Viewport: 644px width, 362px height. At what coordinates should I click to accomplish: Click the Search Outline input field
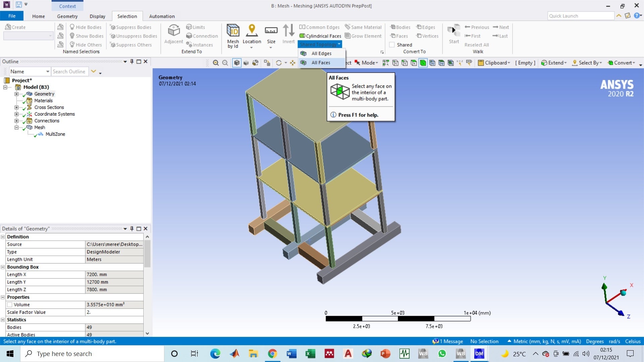point(69,71)
